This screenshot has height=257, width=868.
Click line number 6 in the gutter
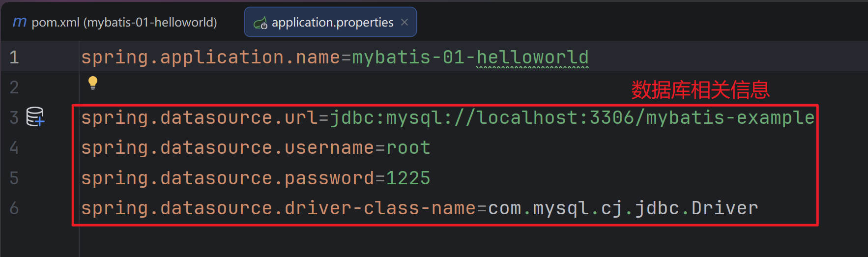coord(14,208)
